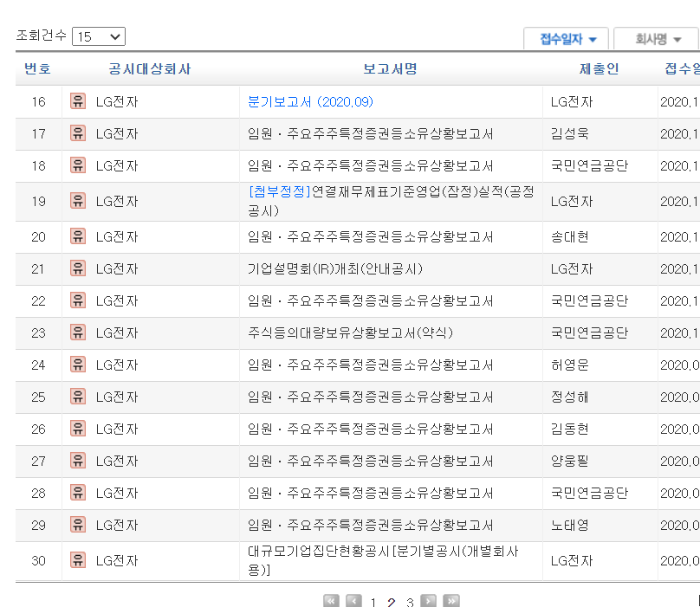Click 김동현 submitter in row 26

click(570, 429)
